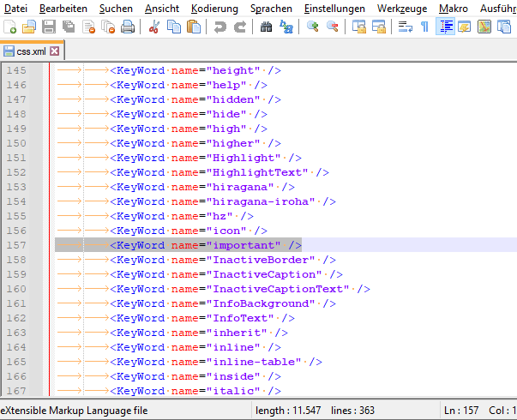Toggle word wrap in toolbar
Image resolution: width=517 pixels, height=420 pixels.
point(406,27)
